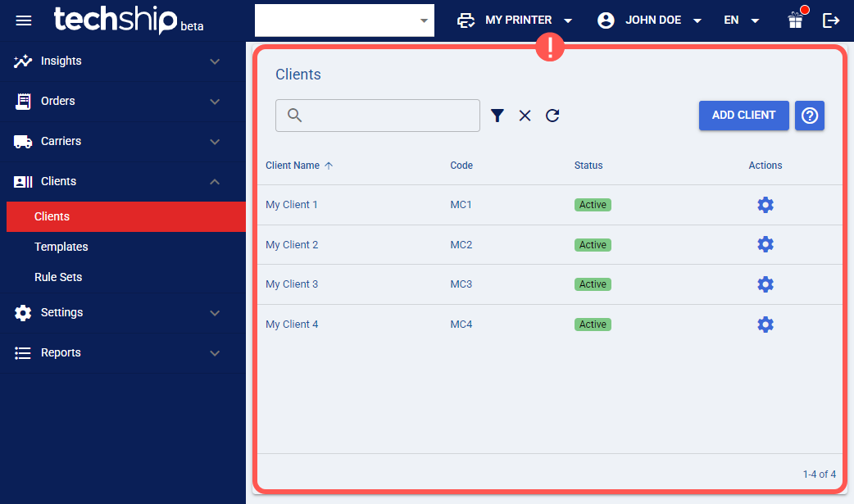This screenshot has height=504, width=854.
Task: Select the Clients submenu item
Action: click(x=126, y=217)
